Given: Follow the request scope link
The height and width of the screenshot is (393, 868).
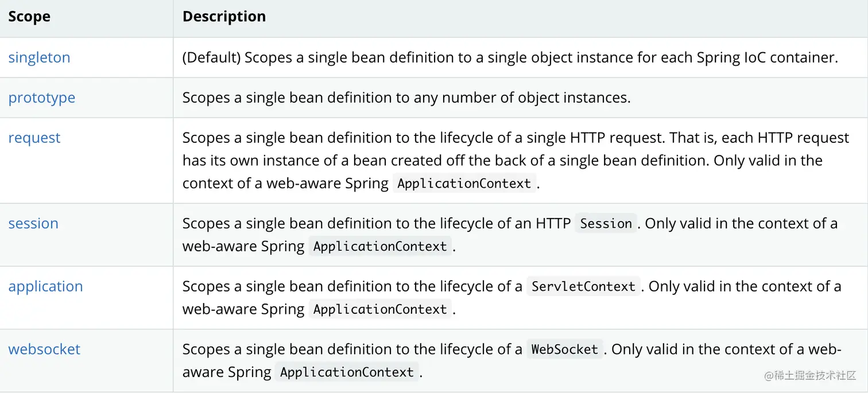Looking at the screenshot, I should click(x=34, y=138).
